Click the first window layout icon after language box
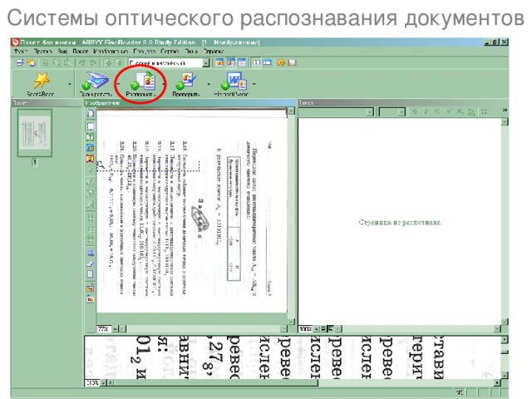532x399 pixels. (219, 63)
